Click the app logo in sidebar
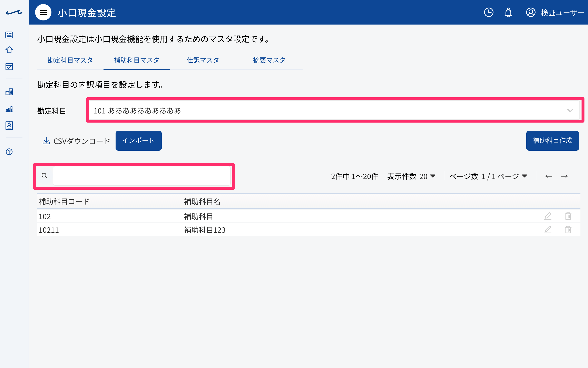 tap(14, 12)
